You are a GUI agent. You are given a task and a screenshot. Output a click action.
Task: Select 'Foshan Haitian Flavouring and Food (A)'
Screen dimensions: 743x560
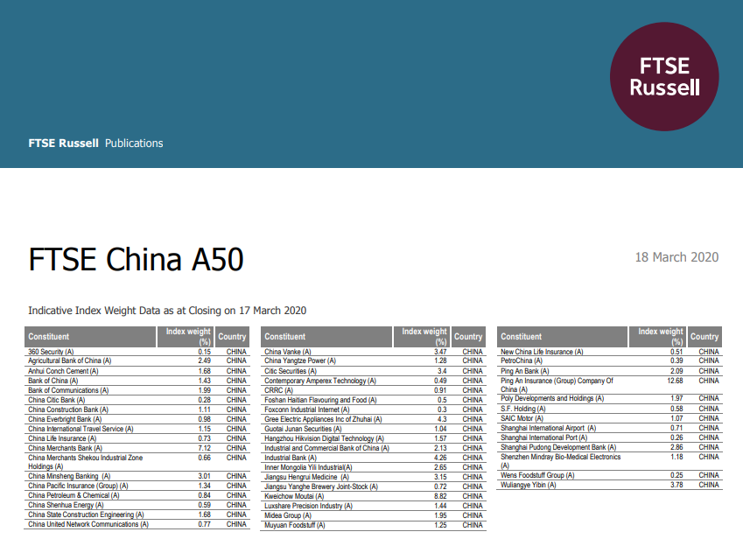pyautogui.click(x=320, y=400)
